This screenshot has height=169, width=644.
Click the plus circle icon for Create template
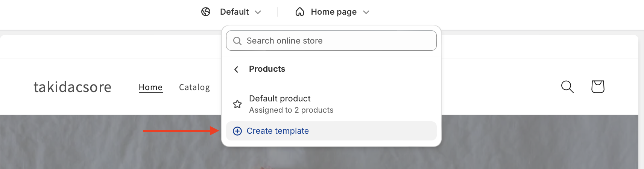pyautogui.click(x=237, y=131)
